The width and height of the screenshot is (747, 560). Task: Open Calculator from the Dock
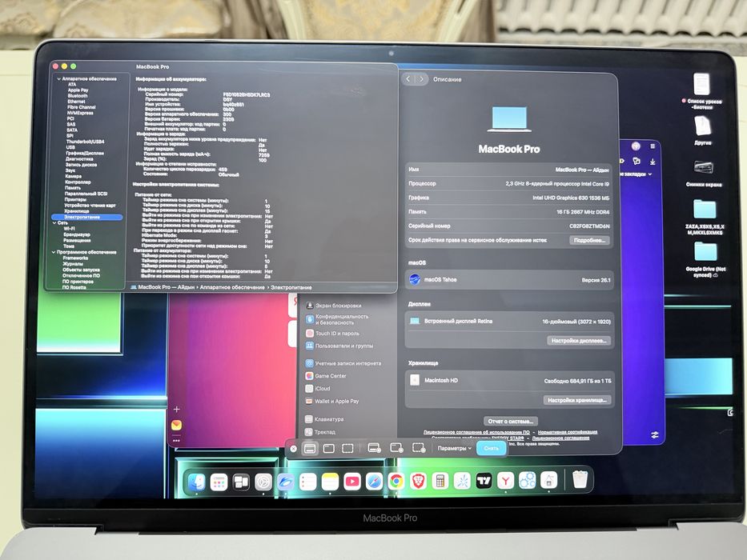[x=440, y=482]
